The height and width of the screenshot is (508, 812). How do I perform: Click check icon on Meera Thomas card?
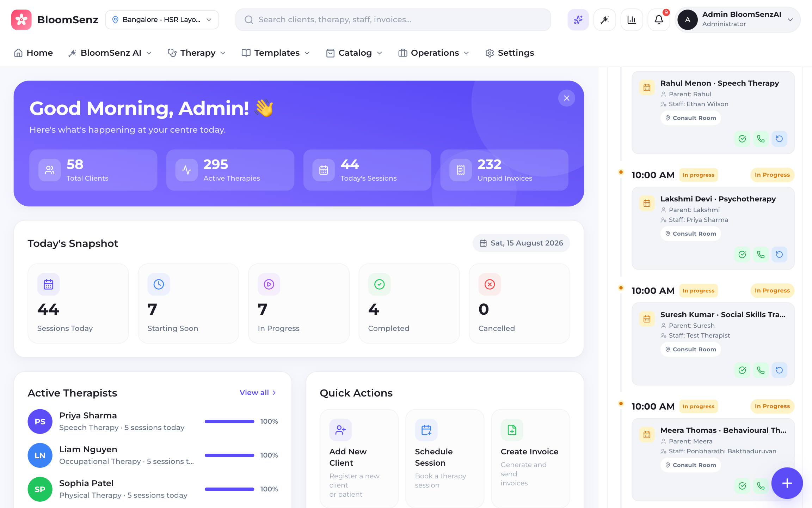pyautogui.click(x=742, y=486)
